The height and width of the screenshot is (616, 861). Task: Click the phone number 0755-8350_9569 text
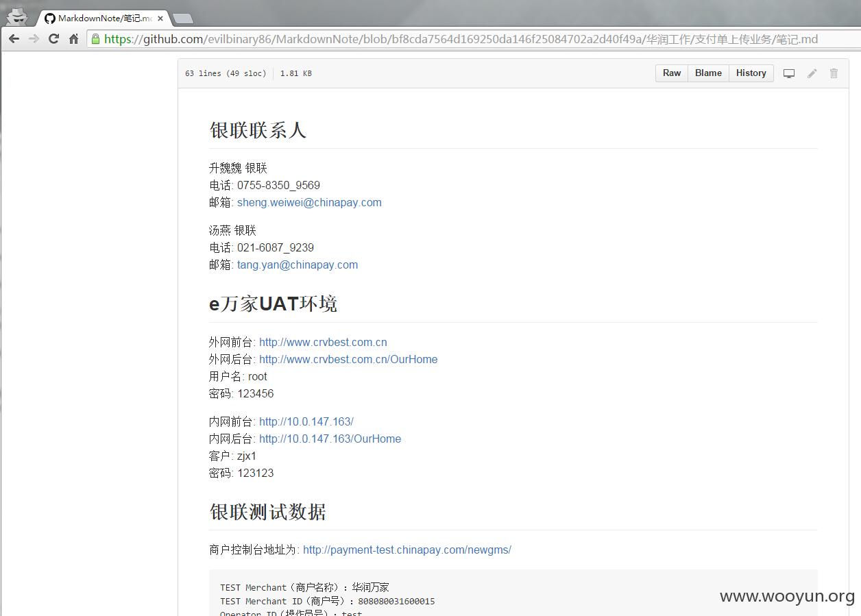coord(278,185)
